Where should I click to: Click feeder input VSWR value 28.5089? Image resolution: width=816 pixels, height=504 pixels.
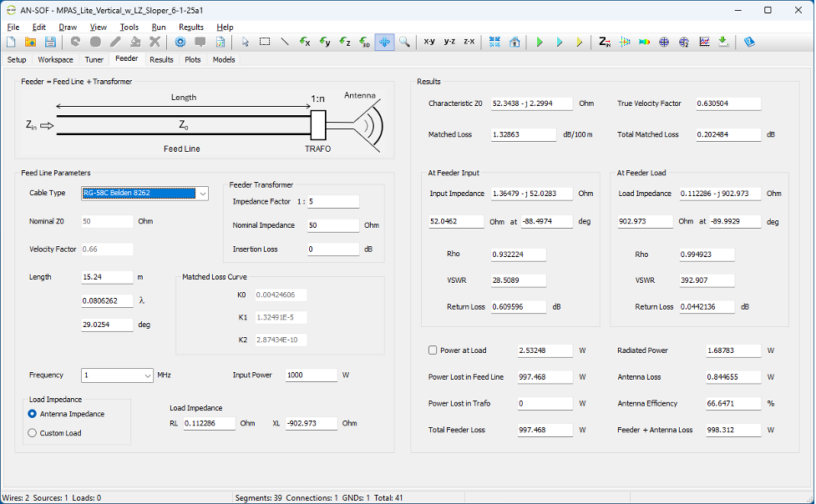(519, 281)
